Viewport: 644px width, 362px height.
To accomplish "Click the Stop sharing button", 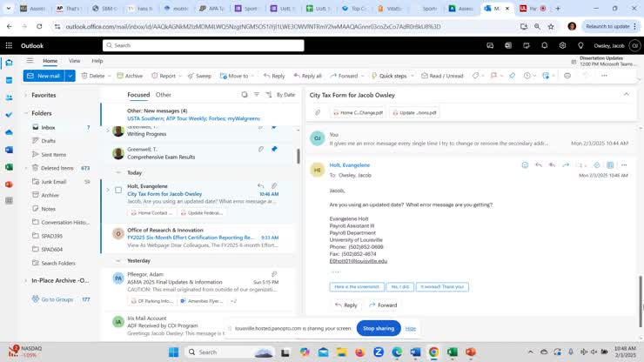I will (x=378, y=328).
